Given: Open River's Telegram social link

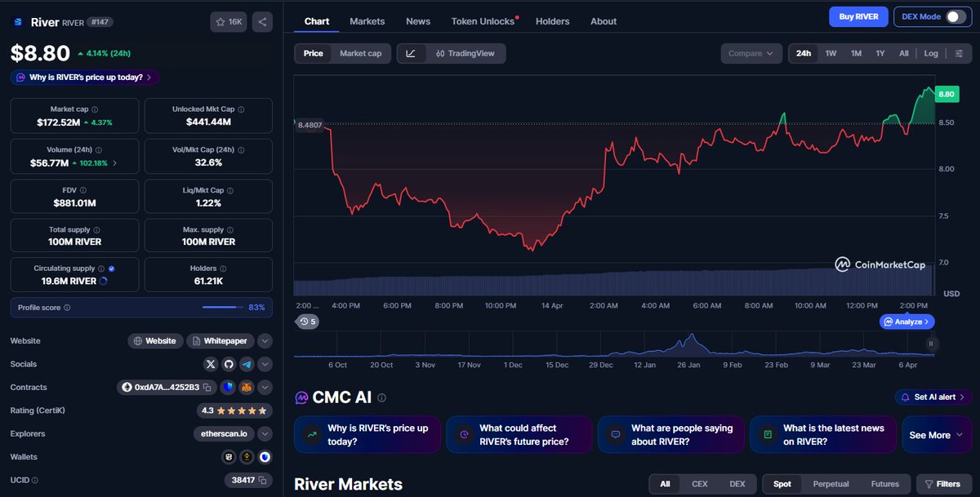Looking at the screenshot, I should [x=247, y=364].
